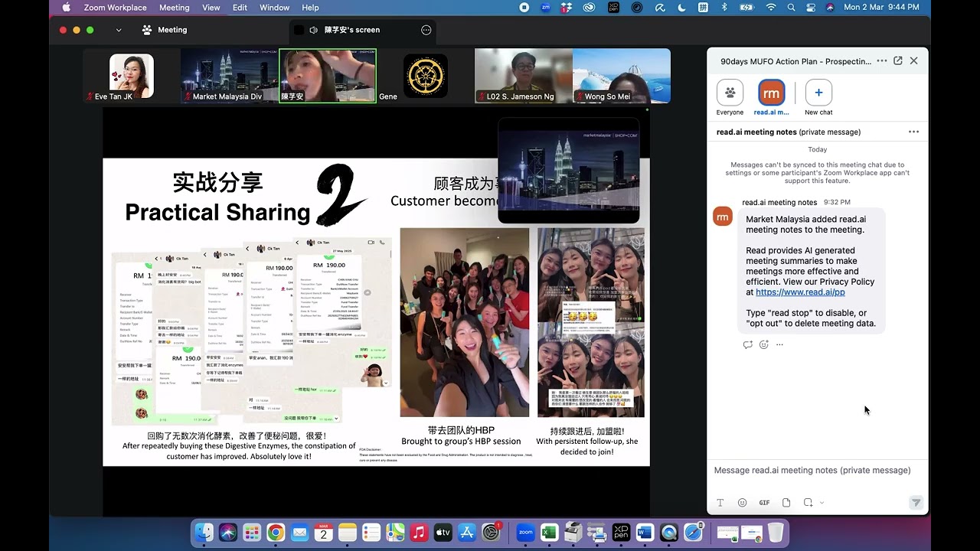Open Safari from the Dock
Screen dimensions: 980x551
[693, 532]
